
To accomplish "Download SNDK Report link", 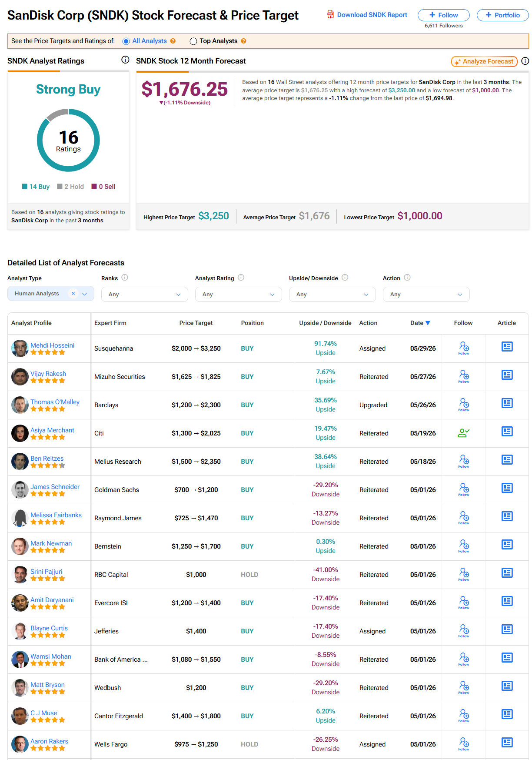I will (x=367, y=15).
